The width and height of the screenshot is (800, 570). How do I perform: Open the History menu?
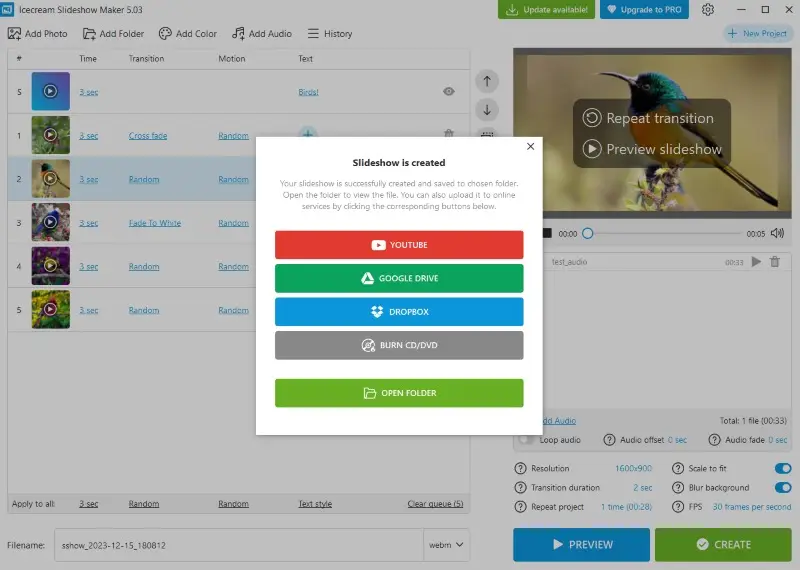pyautogui.click(x=330, y=34)
